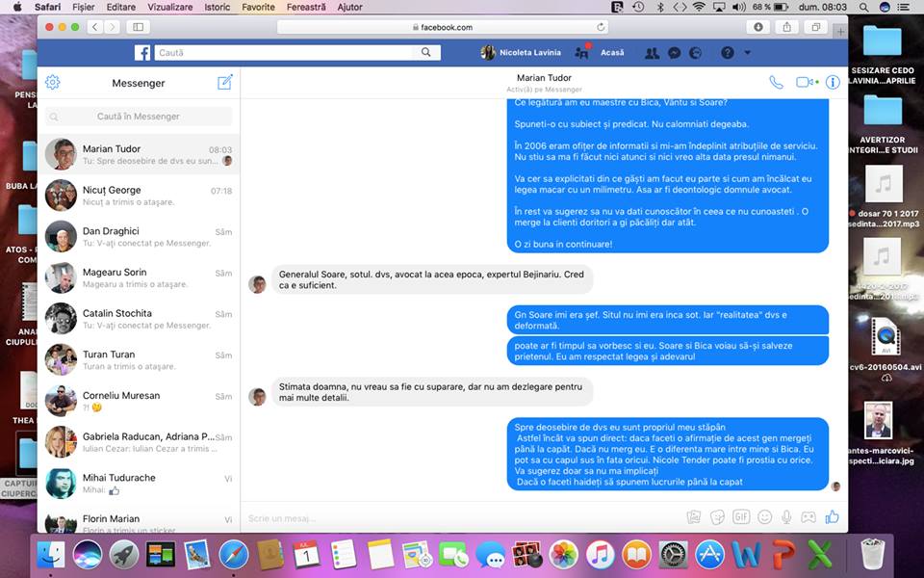Image resolution: width=924 pixels, height=578 pixels.
Task: Open the Favorite menu in menu bar
Action: click(x=258, y=7)
